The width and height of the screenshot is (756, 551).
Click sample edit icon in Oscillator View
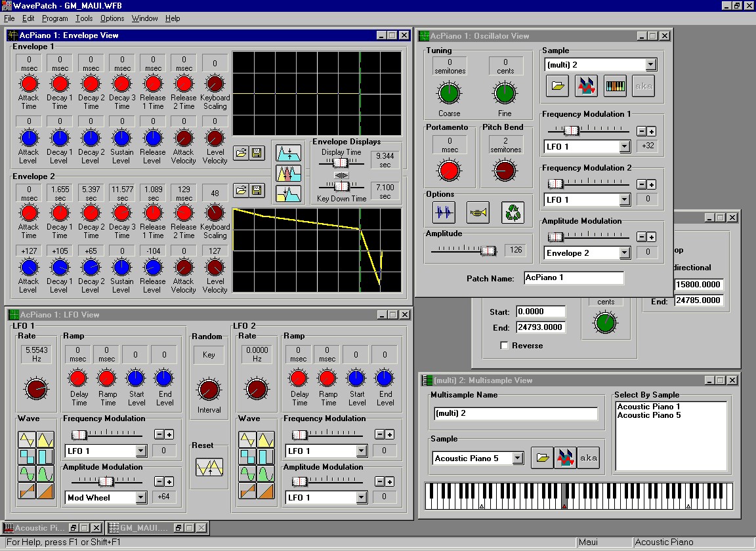(586, 86)
